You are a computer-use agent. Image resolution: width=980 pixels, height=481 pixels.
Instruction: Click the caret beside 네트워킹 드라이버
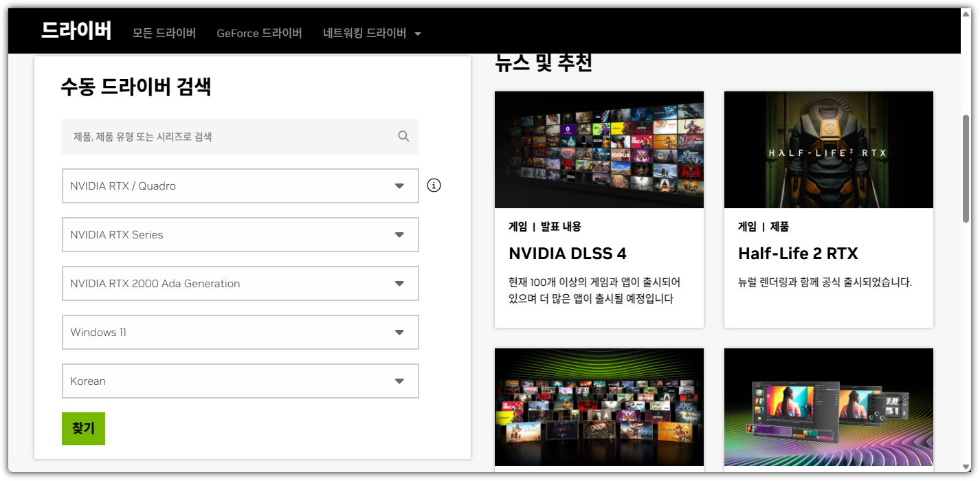pos(418,34)
